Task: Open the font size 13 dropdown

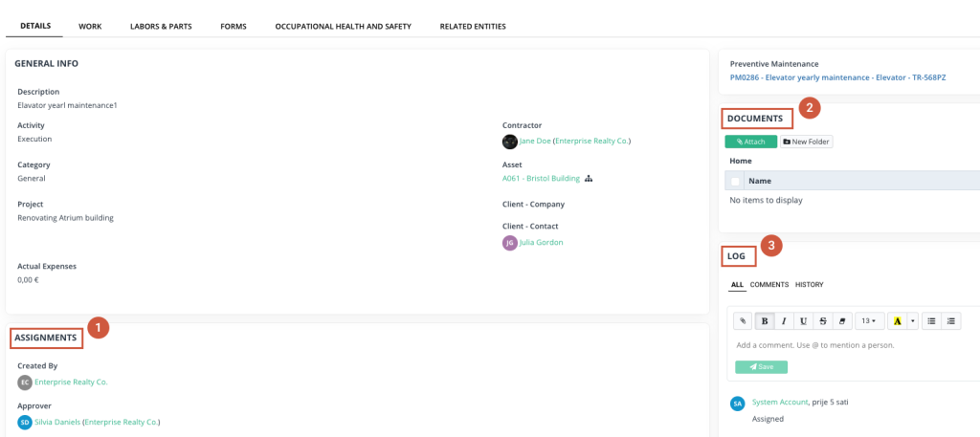Action: (869, 321)
